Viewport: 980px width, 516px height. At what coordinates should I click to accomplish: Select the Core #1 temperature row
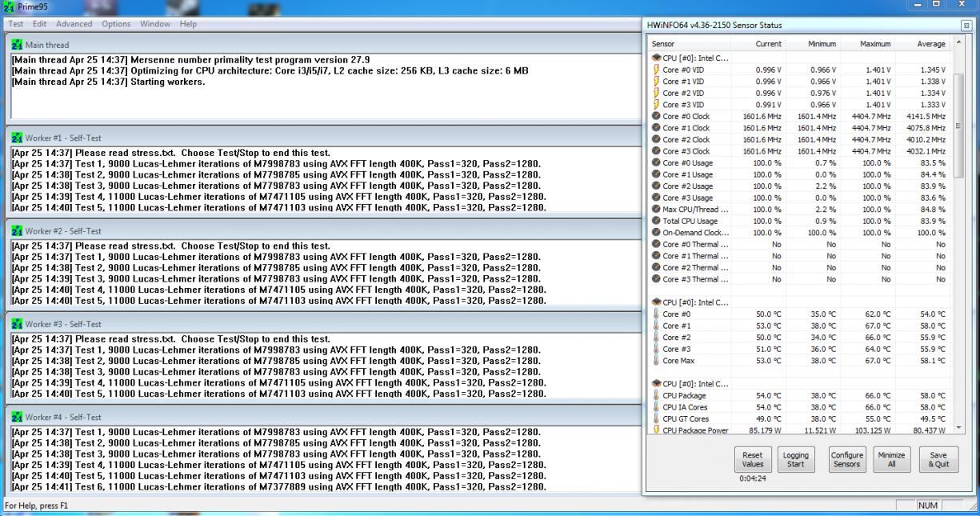pos(800,326)
